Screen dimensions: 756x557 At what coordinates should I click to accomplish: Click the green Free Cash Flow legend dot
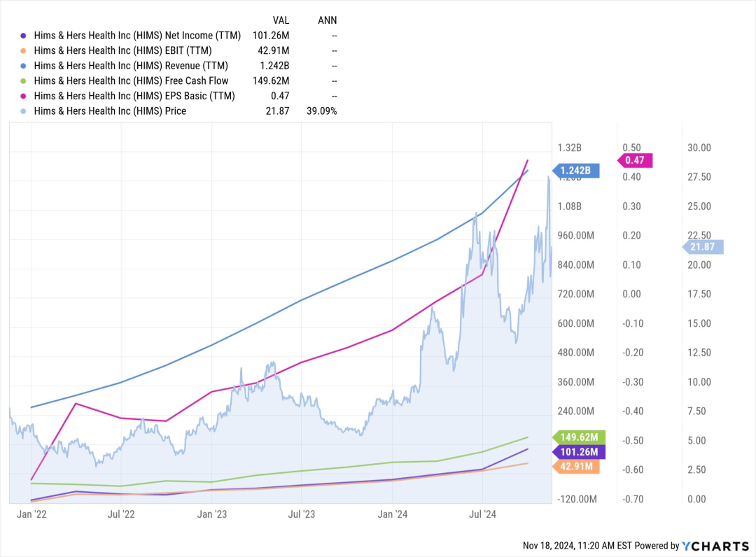click(23, 81)
